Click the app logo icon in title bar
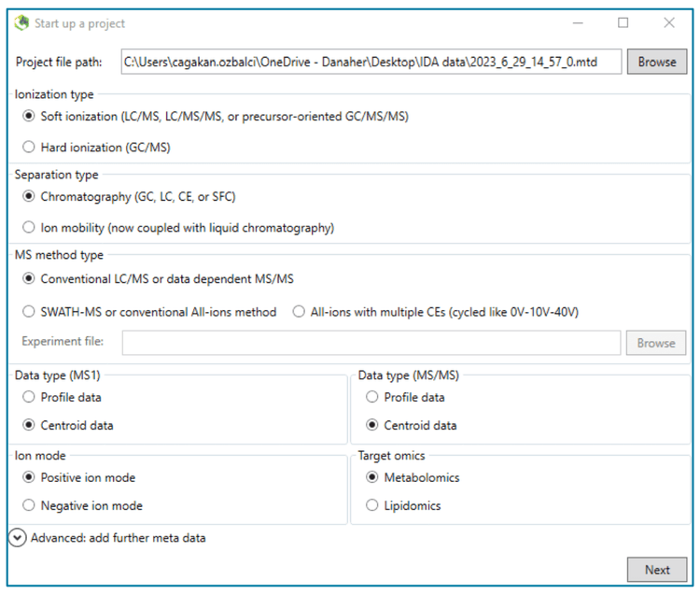The width and height of the screenshot is (700, 594). coord(21,23)
